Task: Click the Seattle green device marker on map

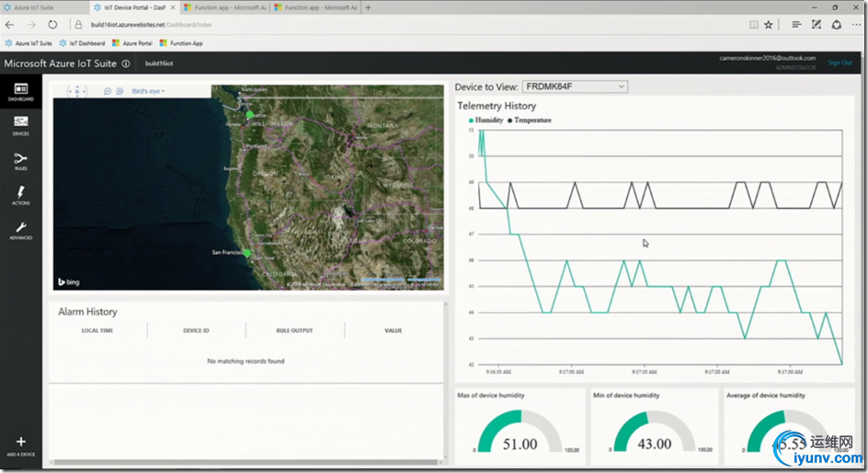Action: coord(250,115)
